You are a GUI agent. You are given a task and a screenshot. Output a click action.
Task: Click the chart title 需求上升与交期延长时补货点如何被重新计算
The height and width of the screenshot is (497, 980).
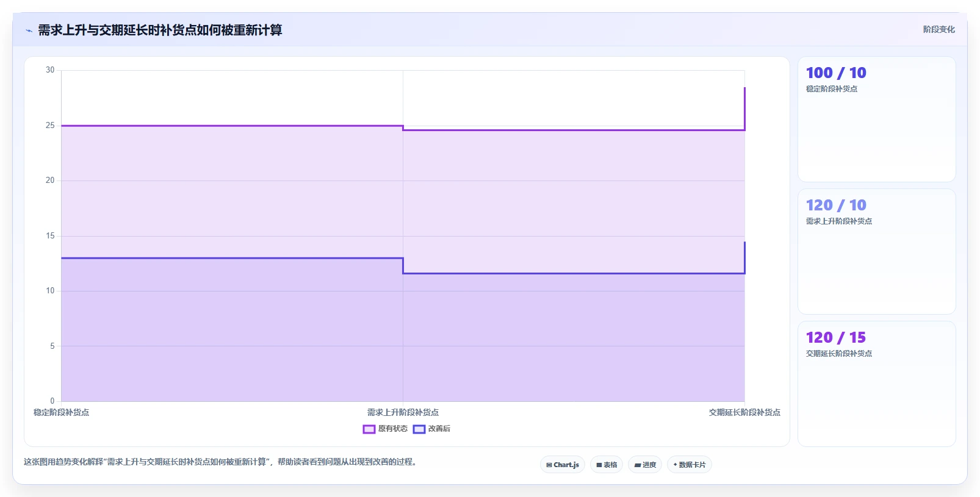click(160, 30)
